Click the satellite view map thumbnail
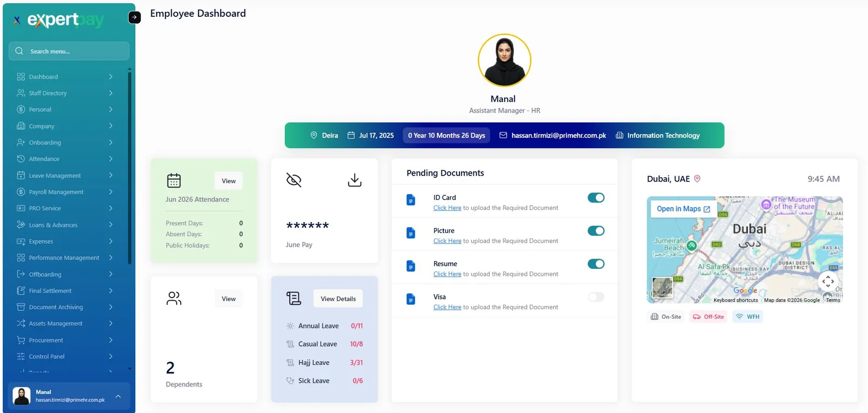This screenshot has height=413, width=868. (662, 287)
